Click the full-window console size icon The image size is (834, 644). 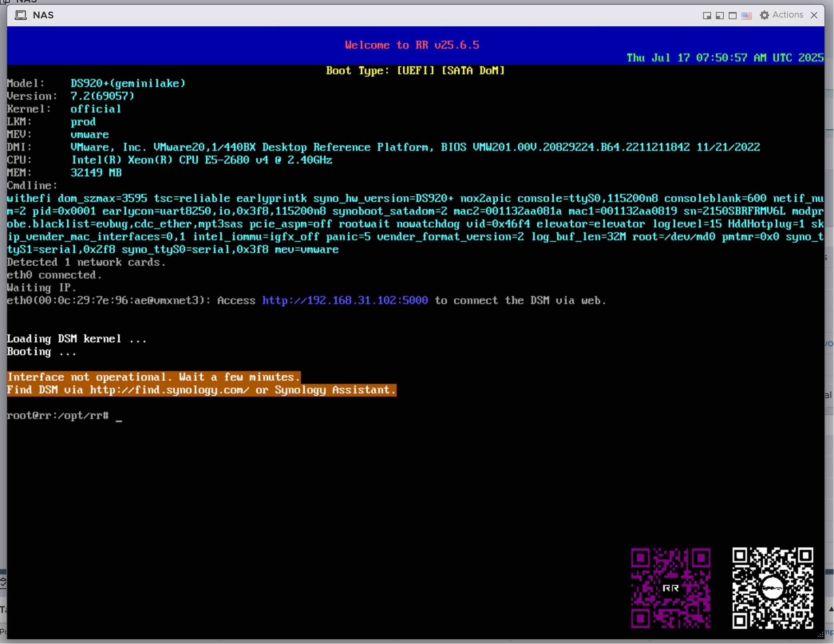[x=732, y=16]
